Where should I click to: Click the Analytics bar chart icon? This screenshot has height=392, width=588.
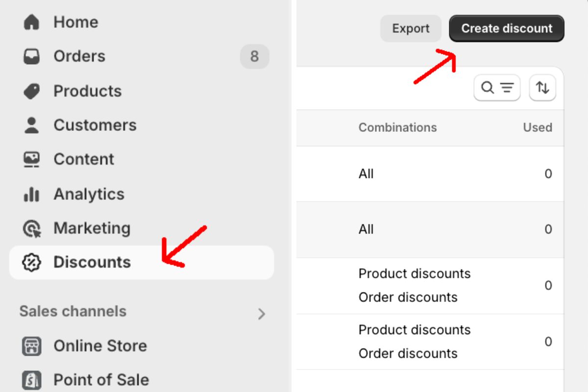click(31, 194)
